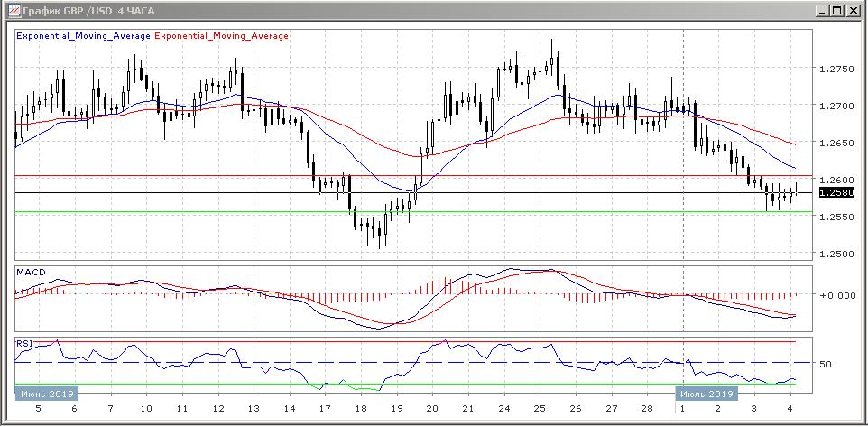Click the 1.2750 price axis label
The image size is (868, 427).
click(x=835, y=70)
